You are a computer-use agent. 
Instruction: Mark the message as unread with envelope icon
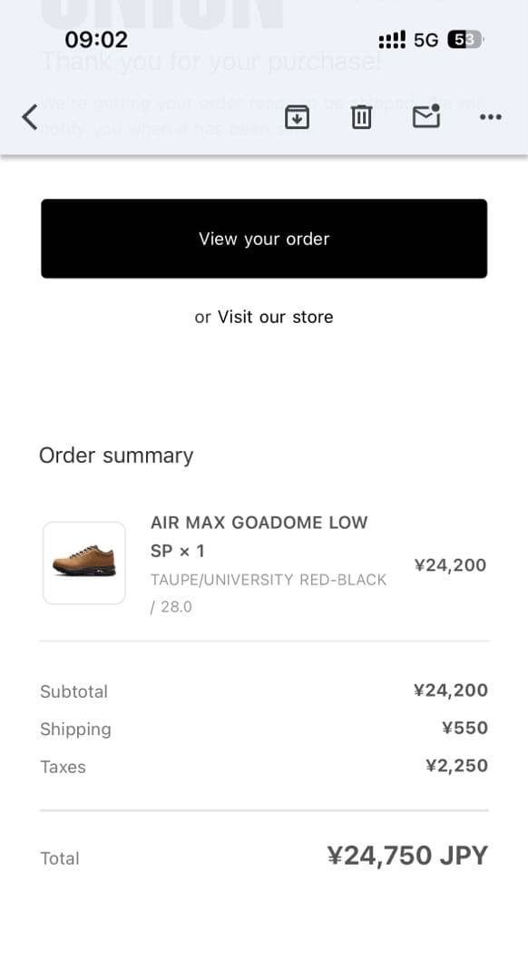coord(425,116)
